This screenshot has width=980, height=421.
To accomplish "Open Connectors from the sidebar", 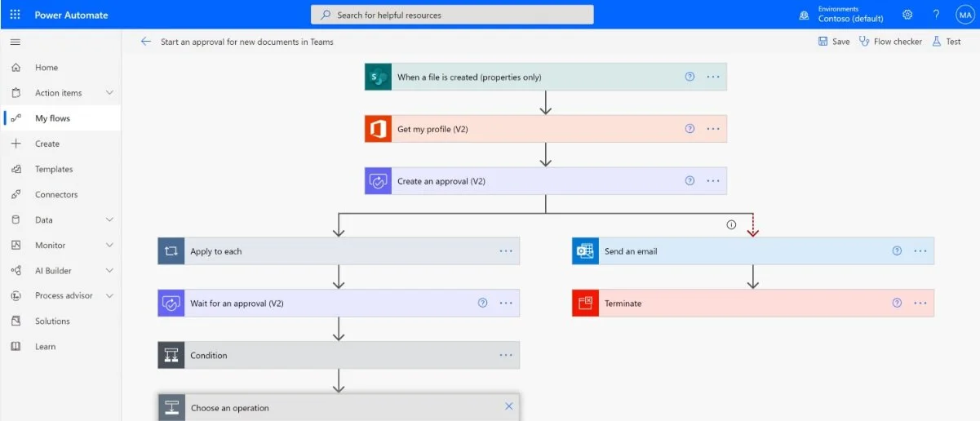I will 61,194.
